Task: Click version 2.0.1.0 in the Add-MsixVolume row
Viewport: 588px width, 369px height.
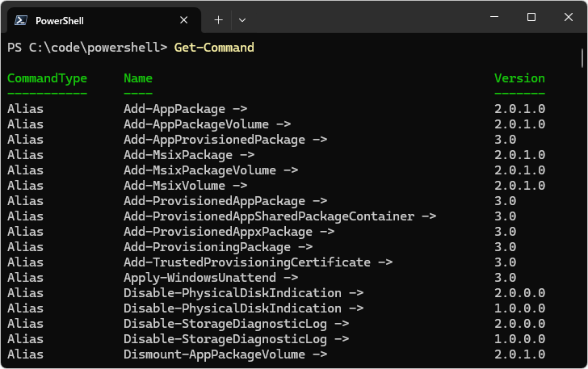Action: [519, 186]
